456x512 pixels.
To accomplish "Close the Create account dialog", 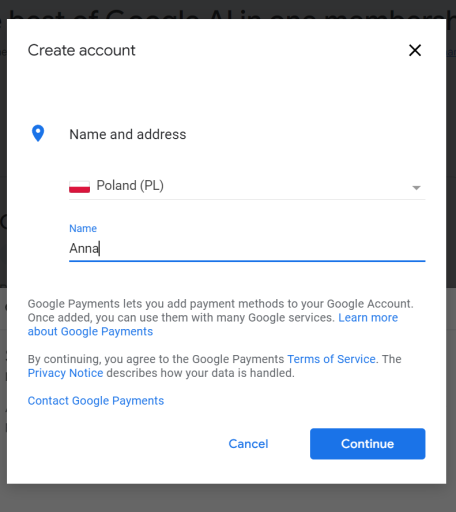I will [415, 51].
